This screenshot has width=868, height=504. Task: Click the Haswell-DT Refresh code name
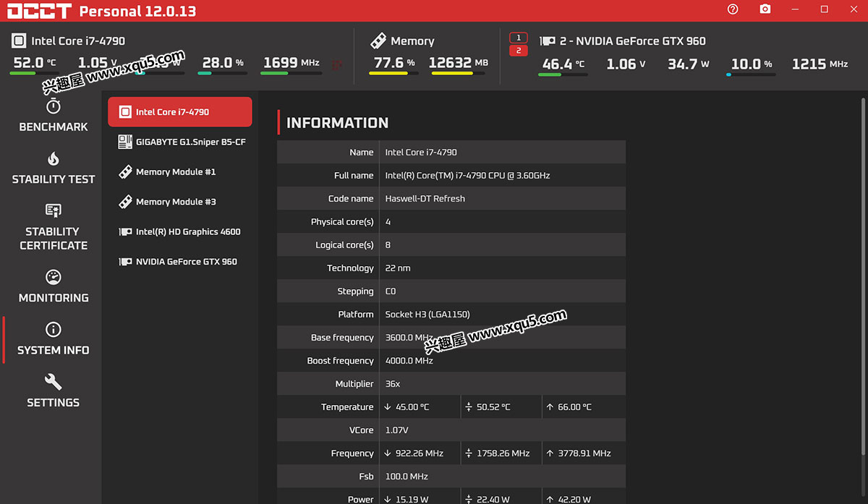tap(425, 198)
